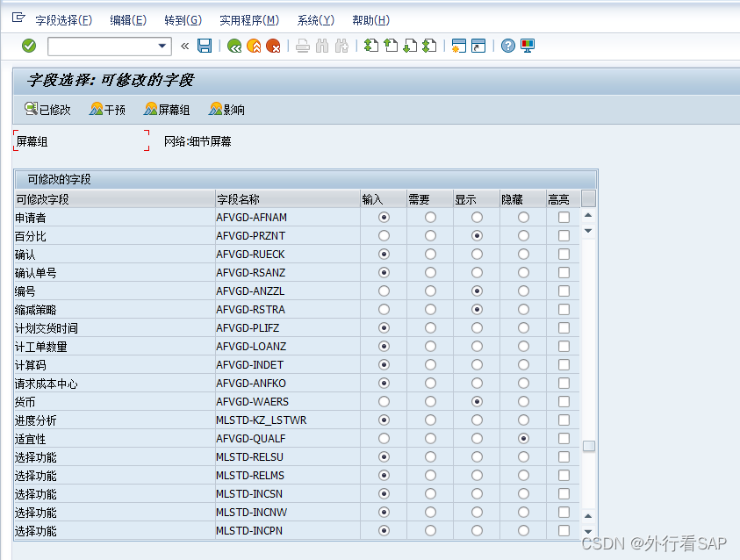The width and height of the screenshot is (740, 560).
Task: Click the table scrollbar bottom up arrow
Action: pyautogui.click(x=588, y=516)
